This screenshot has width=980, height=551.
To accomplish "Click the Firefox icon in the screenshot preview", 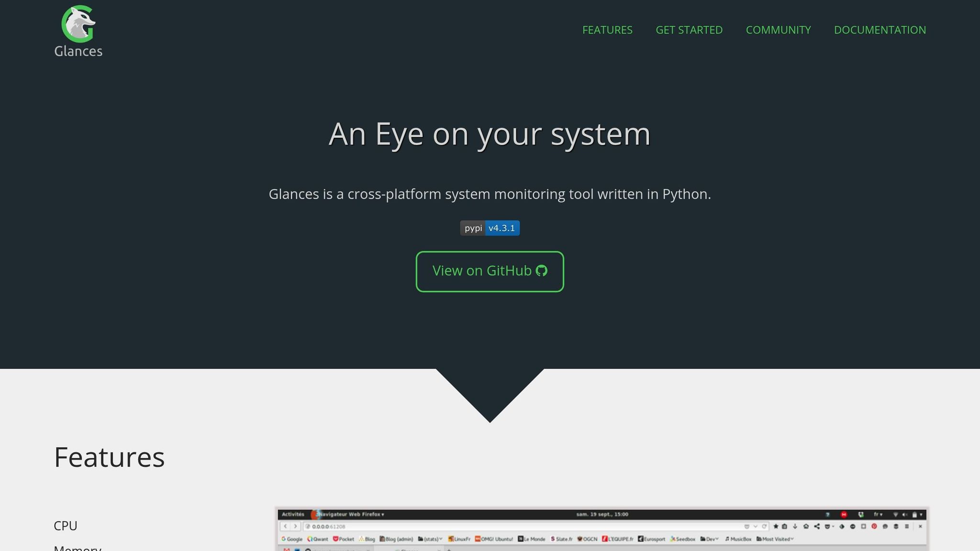I will (x=316, y=515).
